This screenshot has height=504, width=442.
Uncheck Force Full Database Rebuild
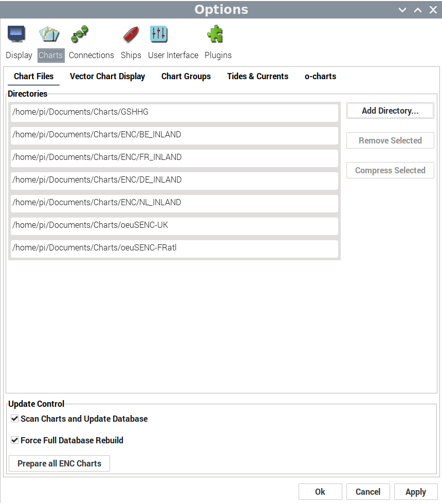[x=15, y=440]
